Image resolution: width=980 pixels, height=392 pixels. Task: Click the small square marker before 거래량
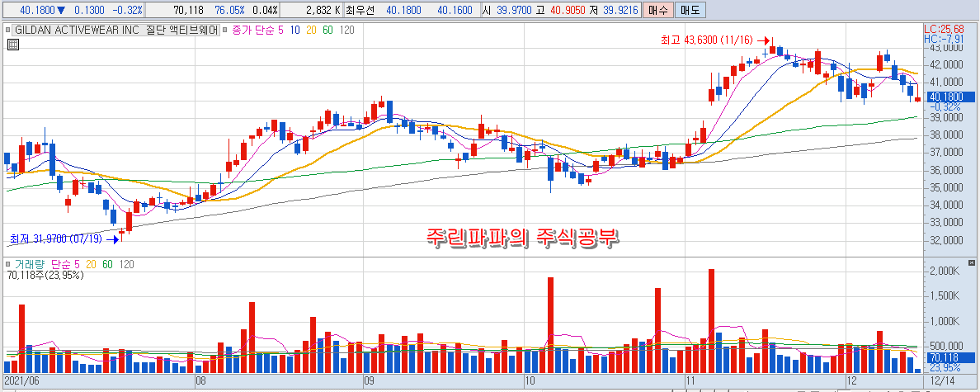pyautogui.click(x=7, y=264)
